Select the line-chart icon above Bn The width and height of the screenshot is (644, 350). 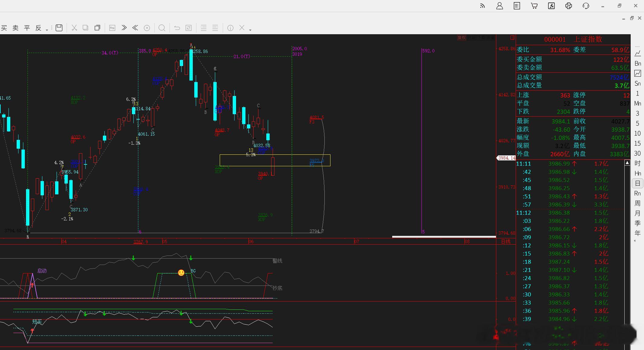[x=638, y=53]
